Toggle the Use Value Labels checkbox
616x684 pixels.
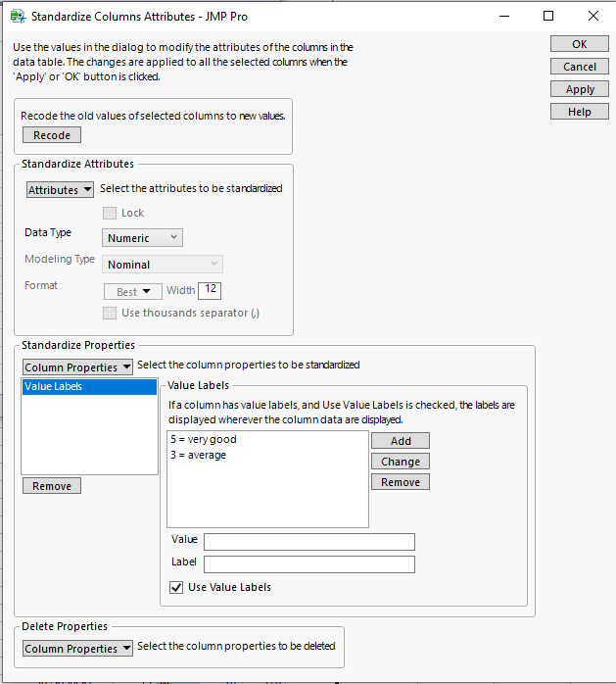point(176,588)
